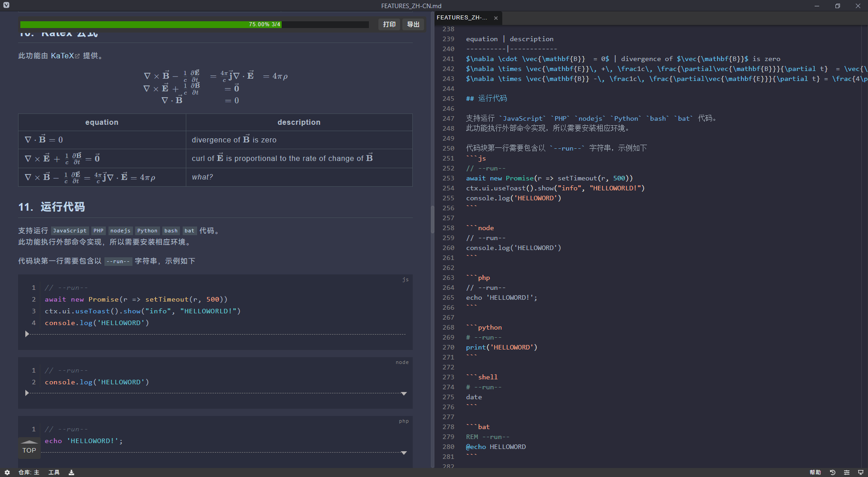Run the js code block with play arrow
This screenshot has height=477, width=868.
(x=27, y=334)
